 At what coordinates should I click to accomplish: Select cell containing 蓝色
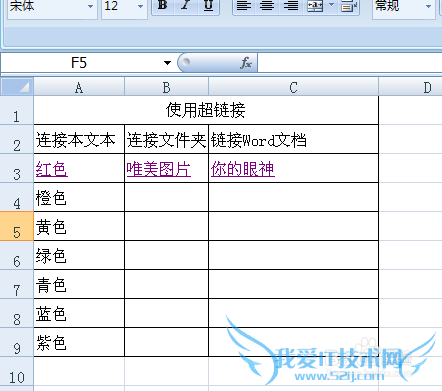click(79, 313)
